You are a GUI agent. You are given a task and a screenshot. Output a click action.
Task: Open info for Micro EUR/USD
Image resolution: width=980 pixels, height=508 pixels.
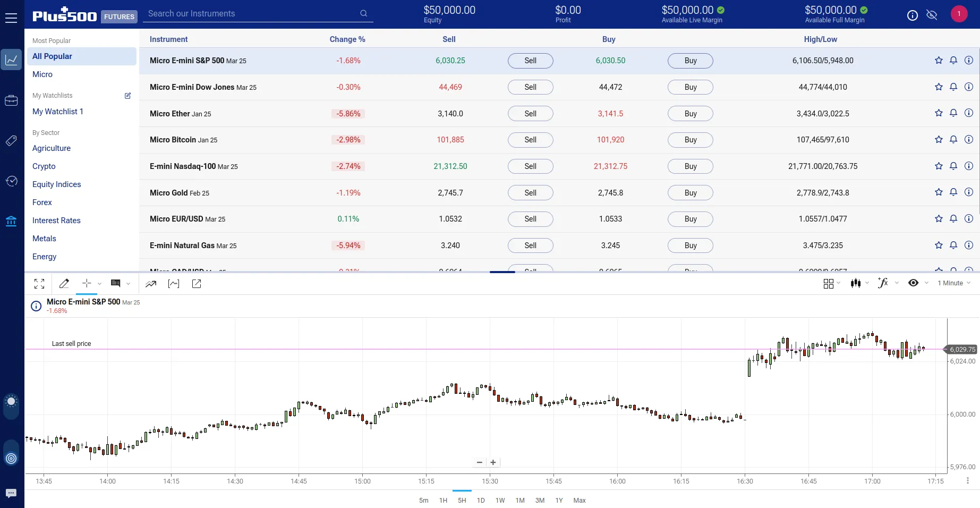pyautogui.click(x=969, y=219)
